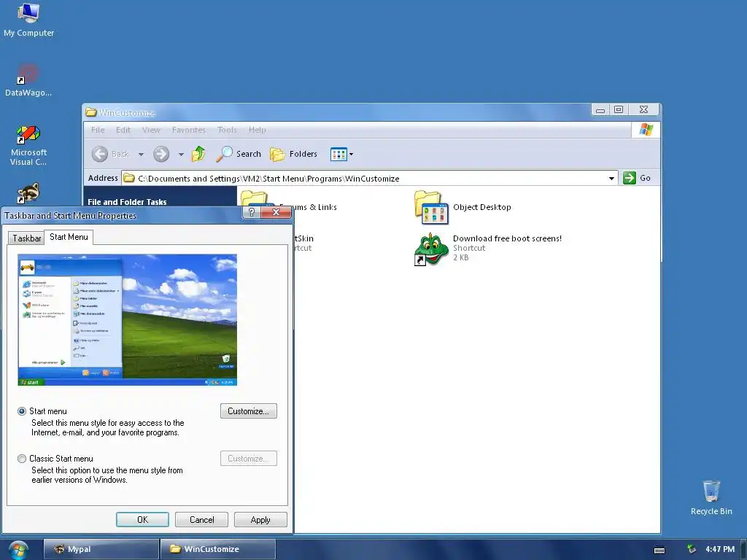Open the Favorites menu
Screen dimensions: 747x560
189,130
